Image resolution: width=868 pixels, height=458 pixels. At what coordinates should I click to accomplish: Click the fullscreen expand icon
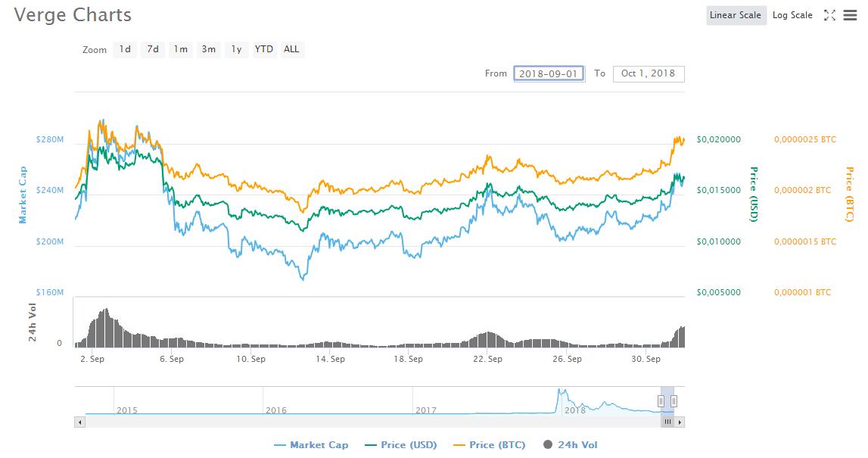pyautogui.click(x=829, y=15)
